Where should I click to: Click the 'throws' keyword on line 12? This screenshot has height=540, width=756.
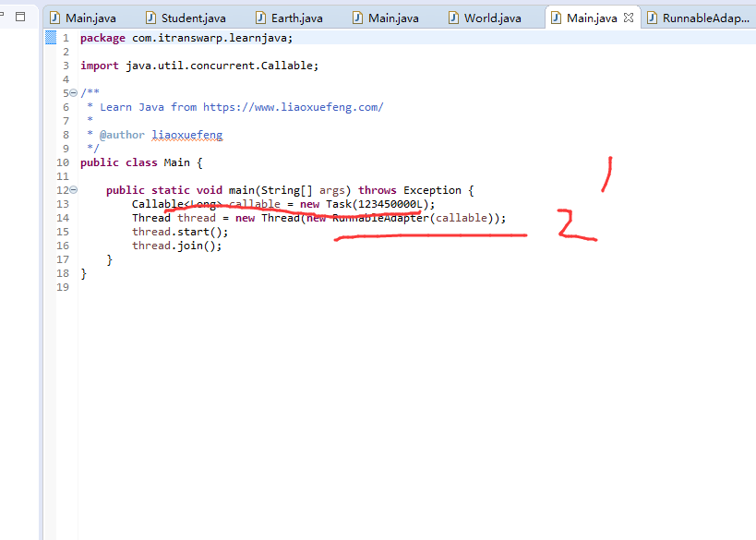pyautogui.click(x=377, y=190)
